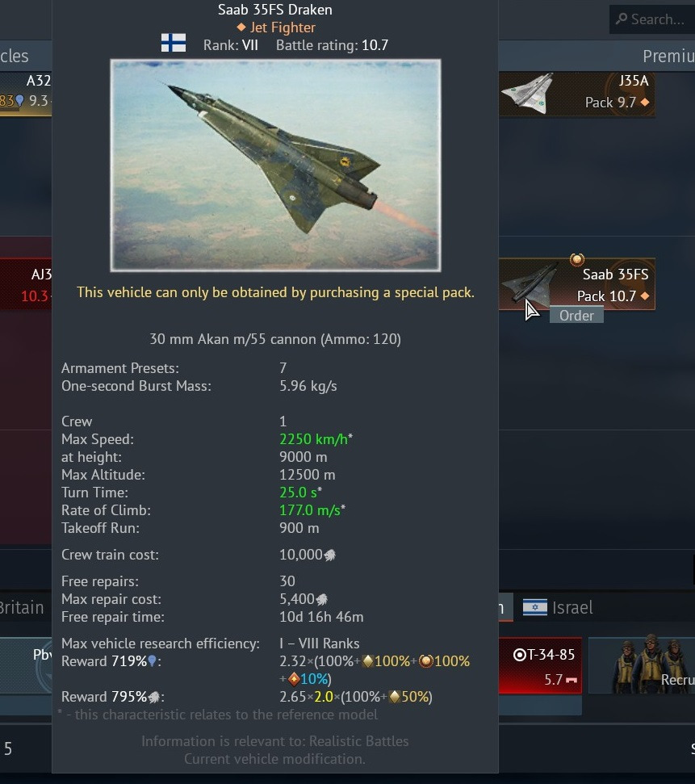695x784 pixels.
Task: Click the Pbv crew slot card
Action: (x=26, y=665)
